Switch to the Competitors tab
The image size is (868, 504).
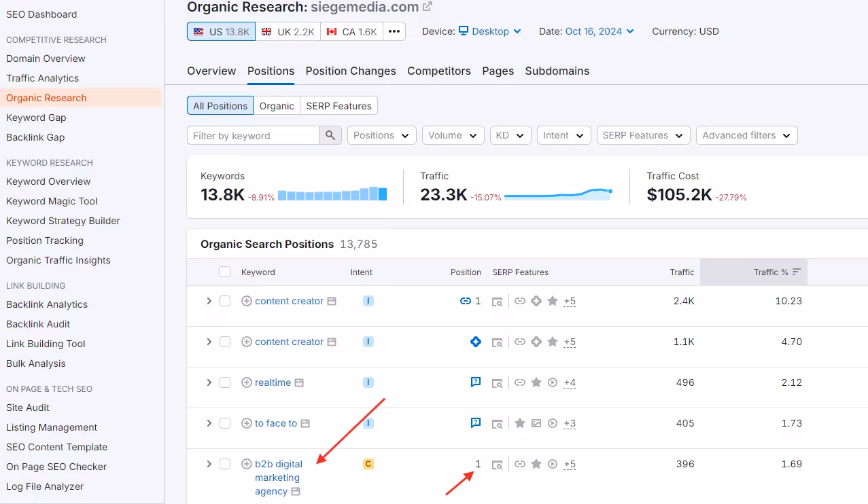tap(439, 71)
